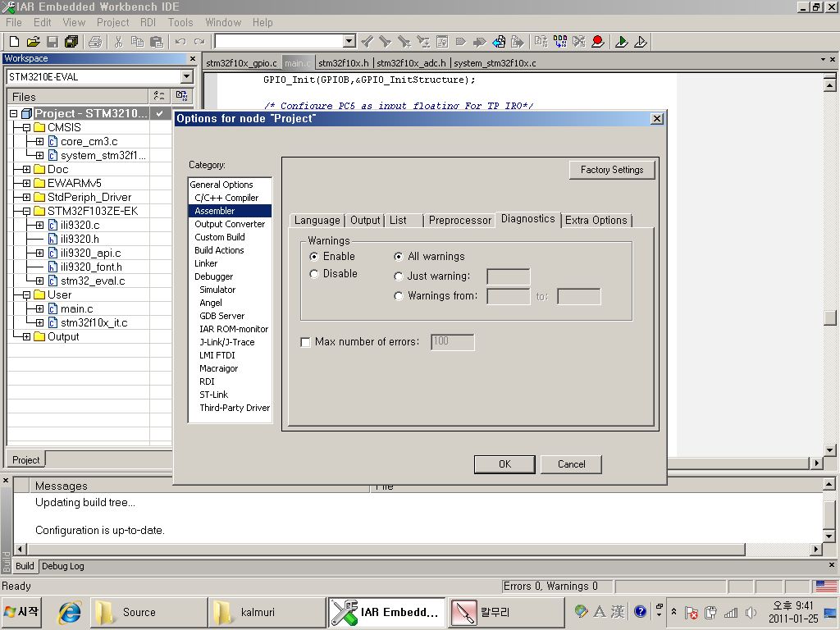Click the Messages pane horizontal scrollbar
Screen dimensions: 840x630
pyautogui.click(x=386, y=549)
